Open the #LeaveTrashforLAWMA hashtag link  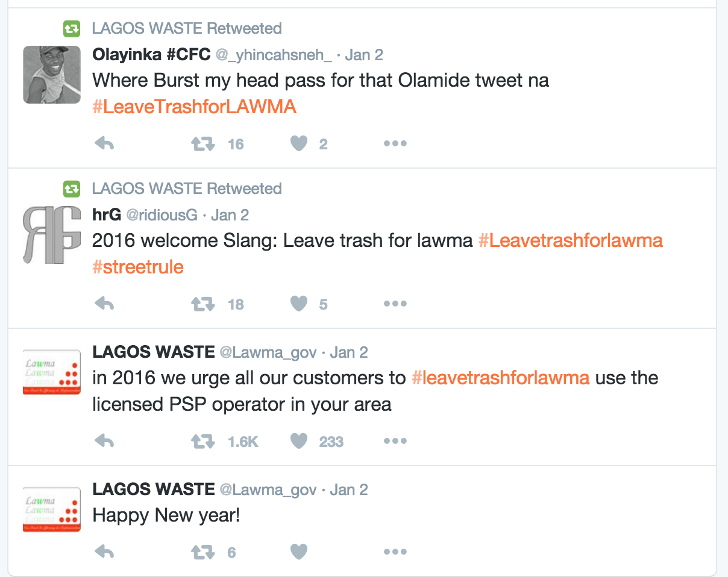click(x=195, y=107)
